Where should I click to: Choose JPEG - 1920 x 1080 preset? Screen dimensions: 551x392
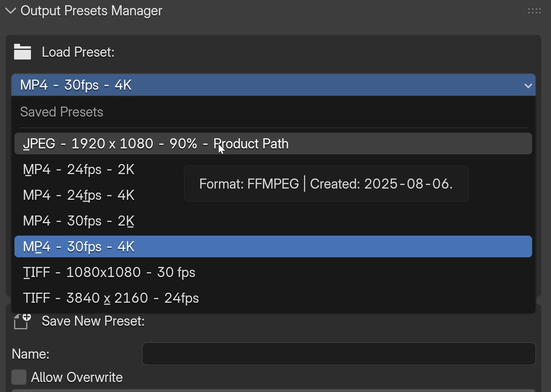click(273, 144)
